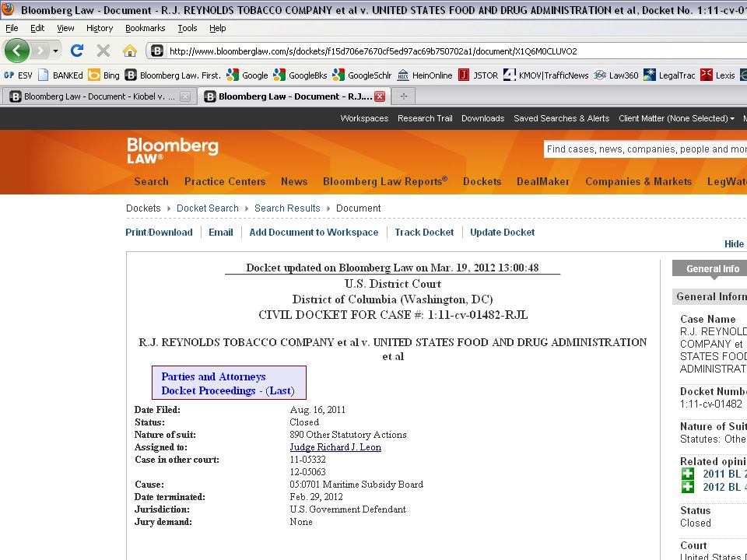Click the site identity B icon in address bar
This screenshot has height=560, width=747.
pyautogui.click(x=157, y=51)
